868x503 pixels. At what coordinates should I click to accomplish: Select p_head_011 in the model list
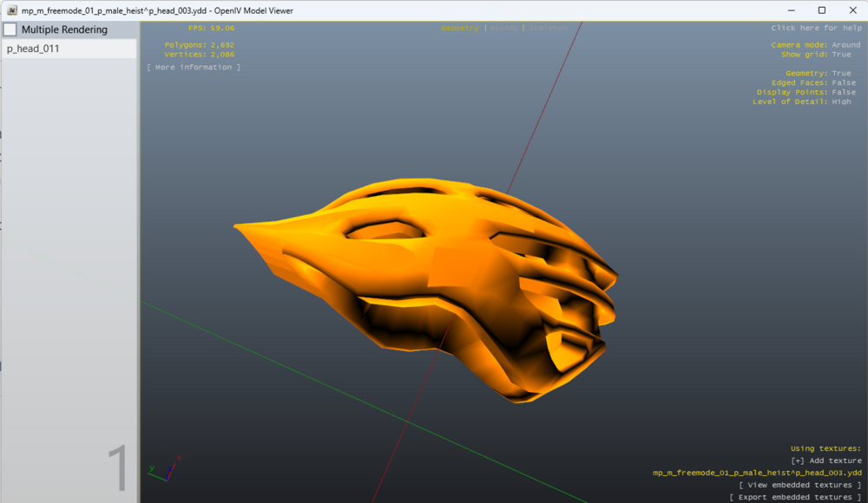tap(33, 49)
